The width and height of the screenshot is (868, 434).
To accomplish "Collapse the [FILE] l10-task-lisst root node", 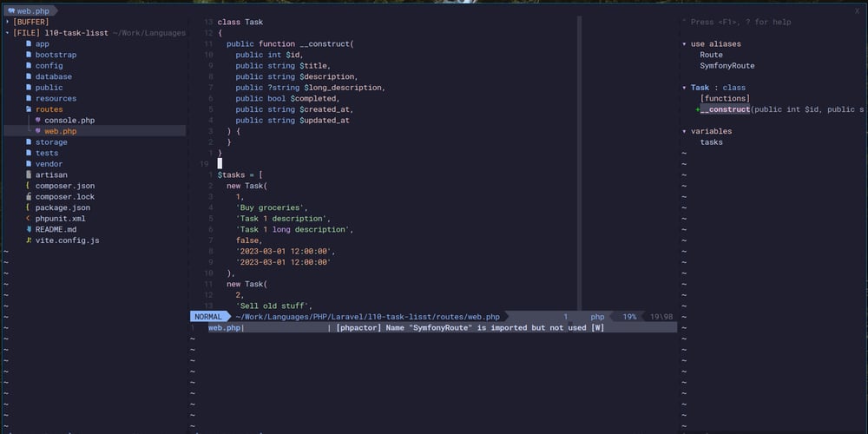I will [8, 33].
